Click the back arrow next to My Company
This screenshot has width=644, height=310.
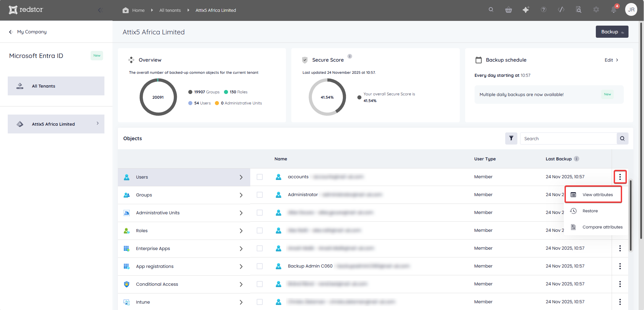(x=11, y=32)
